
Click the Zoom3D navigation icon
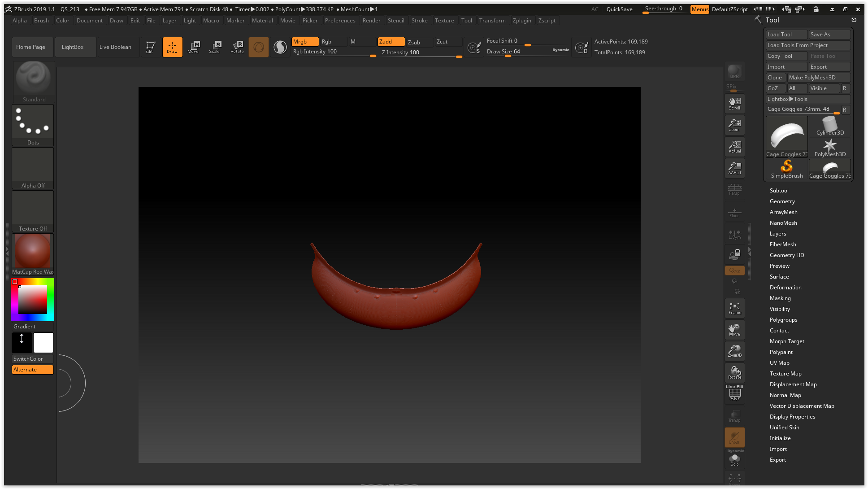734,351
